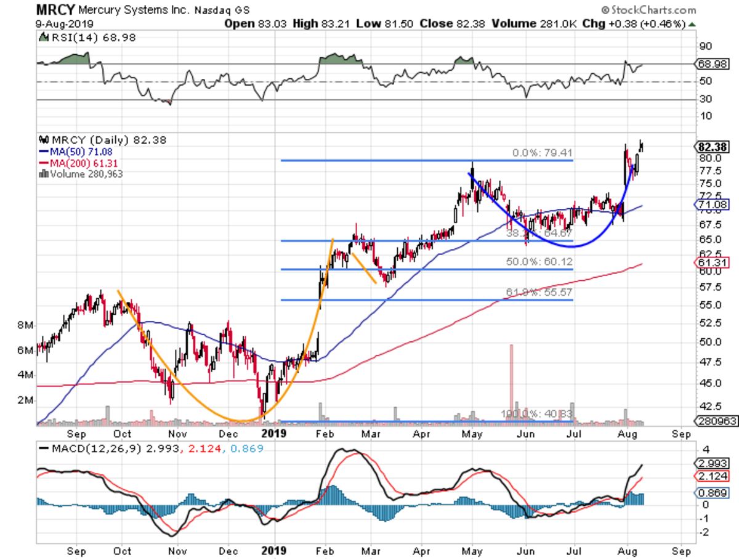The image size is (739, 560).
Task: Click the red MA(200) legend line marker
Action: click(x=42, y=163)
